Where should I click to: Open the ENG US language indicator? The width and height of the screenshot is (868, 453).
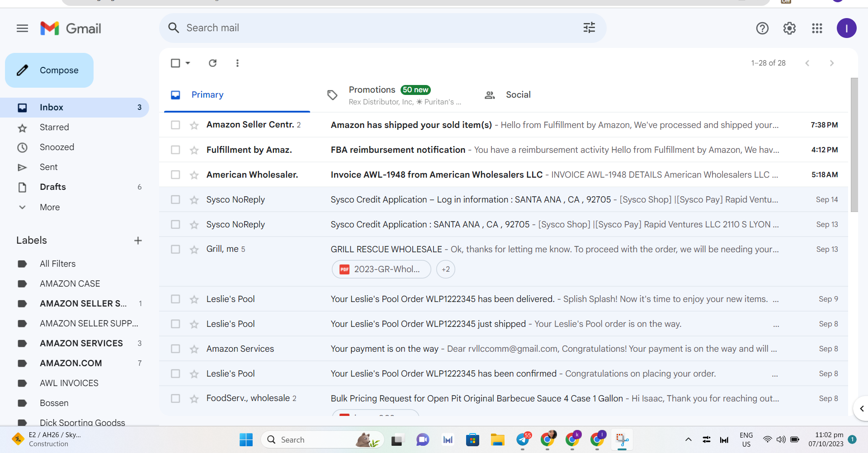(746, 439)
